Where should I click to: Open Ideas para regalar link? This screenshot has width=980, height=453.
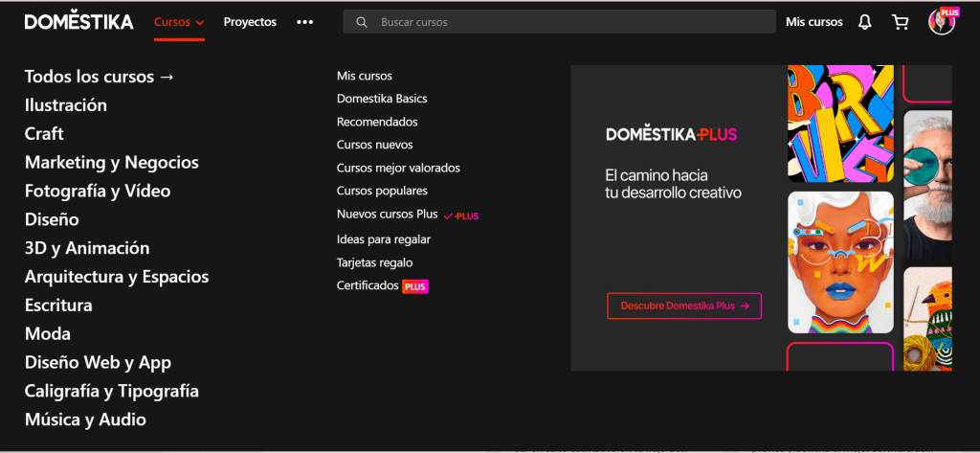tap(384, 239)
